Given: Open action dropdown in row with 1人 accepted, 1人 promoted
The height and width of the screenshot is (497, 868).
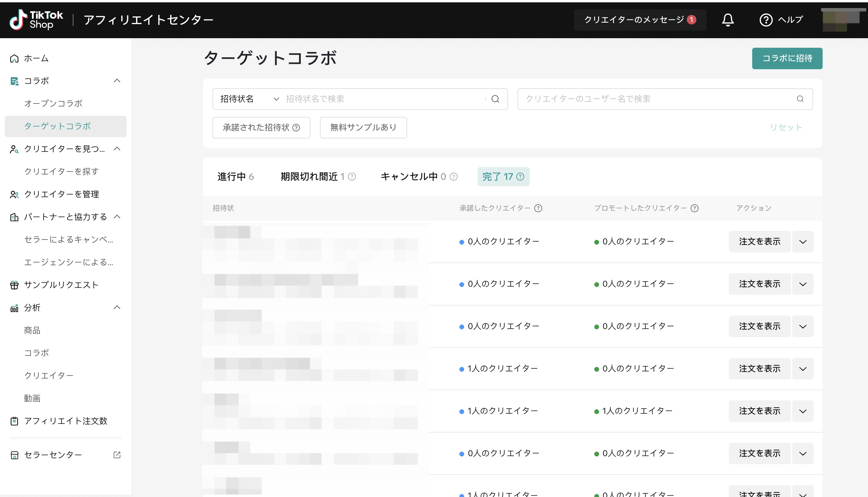Looking at the screenshot, I should pos(803,411).
